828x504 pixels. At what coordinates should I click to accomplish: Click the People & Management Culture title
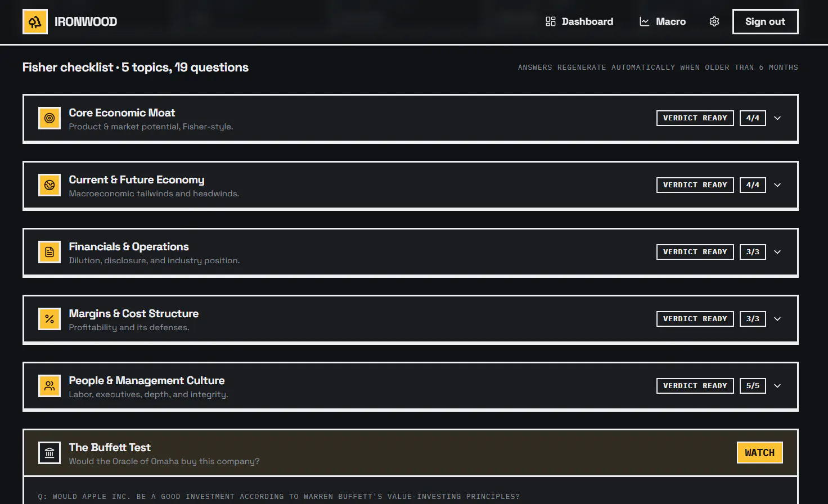point(147,380)
